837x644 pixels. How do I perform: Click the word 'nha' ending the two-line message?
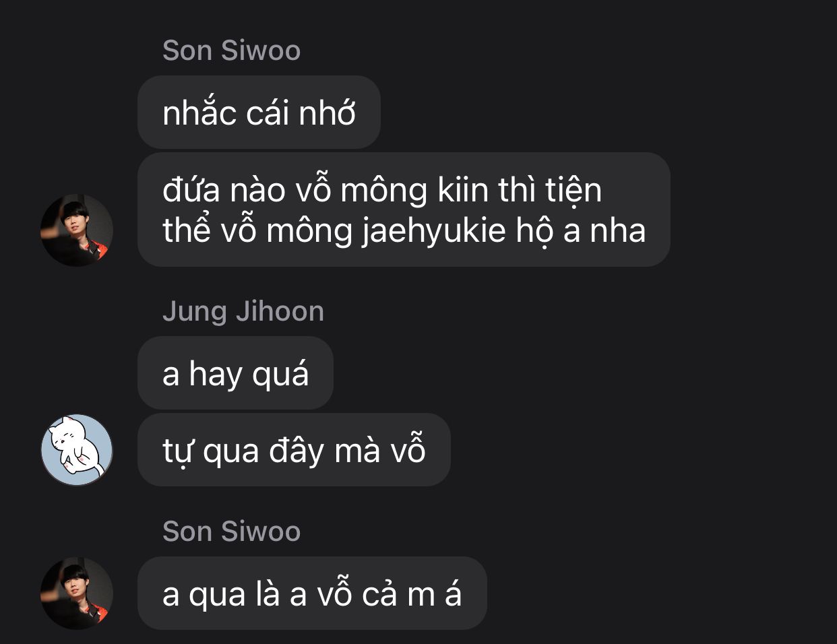618,231
